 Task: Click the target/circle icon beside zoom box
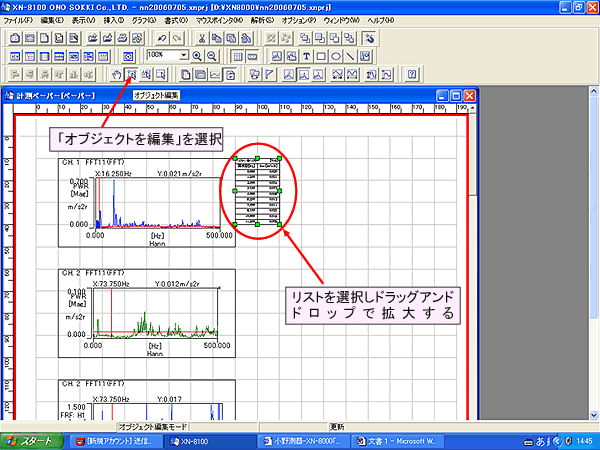pyautogui.click(x=128, y=56)
